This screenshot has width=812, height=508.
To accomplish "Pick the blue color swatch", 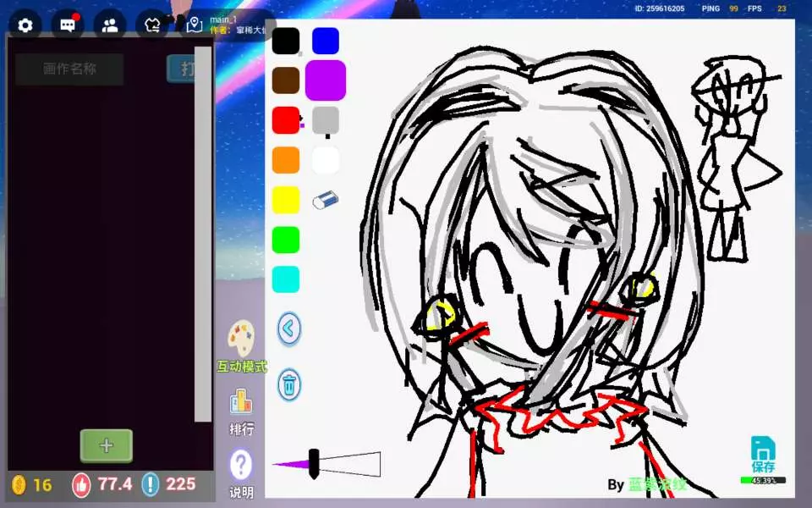I will coord(326,41).
